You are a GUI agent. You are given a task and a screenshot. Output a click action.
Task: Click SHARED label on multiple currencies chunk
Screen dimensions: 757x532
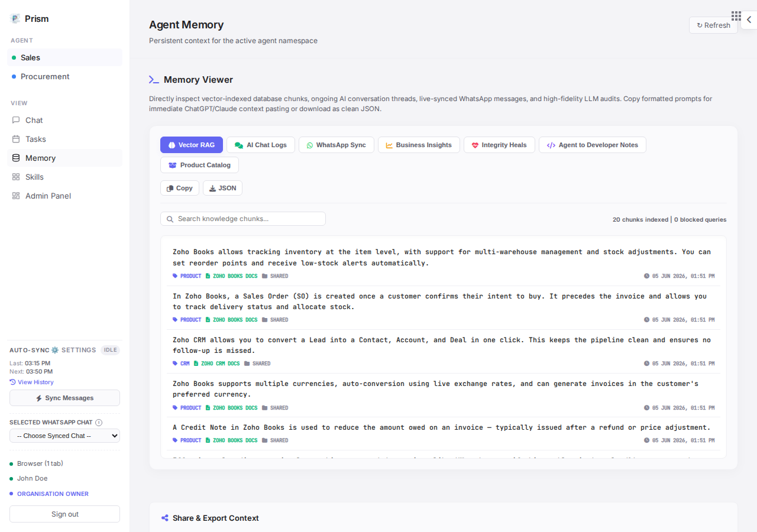click(275, 408)
